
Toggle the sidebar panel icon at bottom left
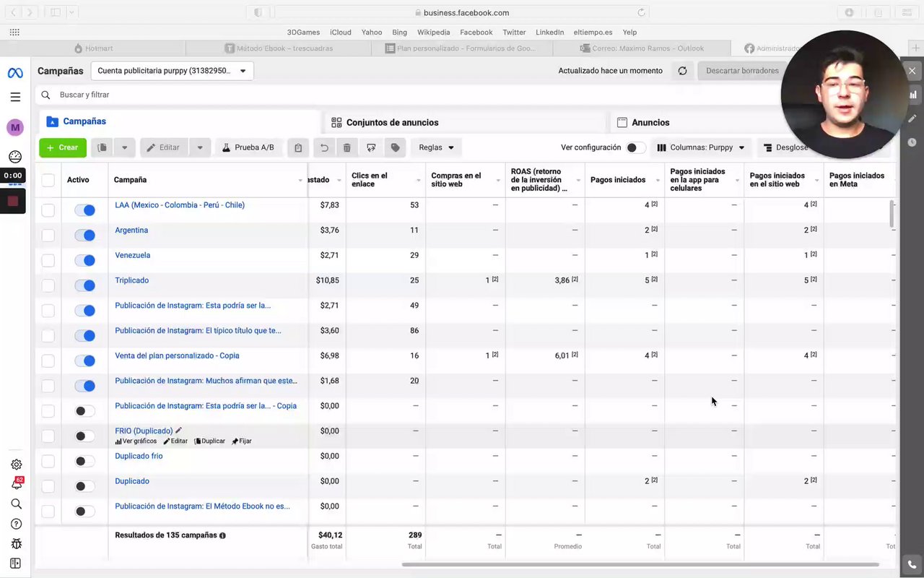tap(16, 564)
